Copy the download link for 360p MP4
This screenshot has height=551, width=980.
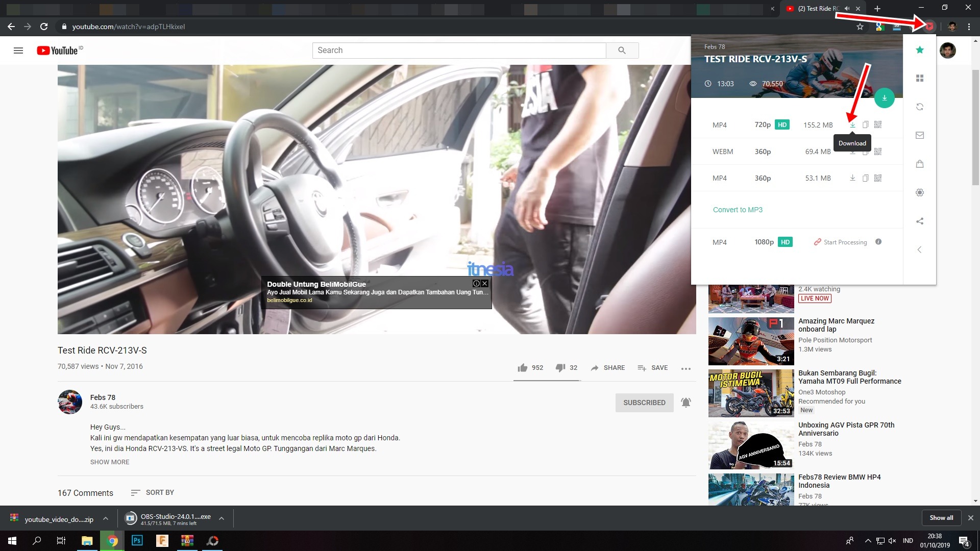point(865,178)
